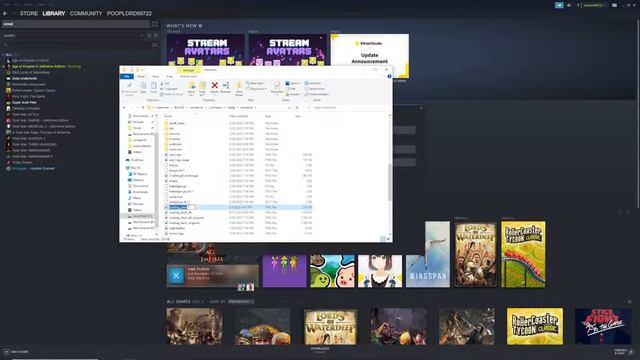Click the red Delete icon in ribbon

(x=214, y=87)
